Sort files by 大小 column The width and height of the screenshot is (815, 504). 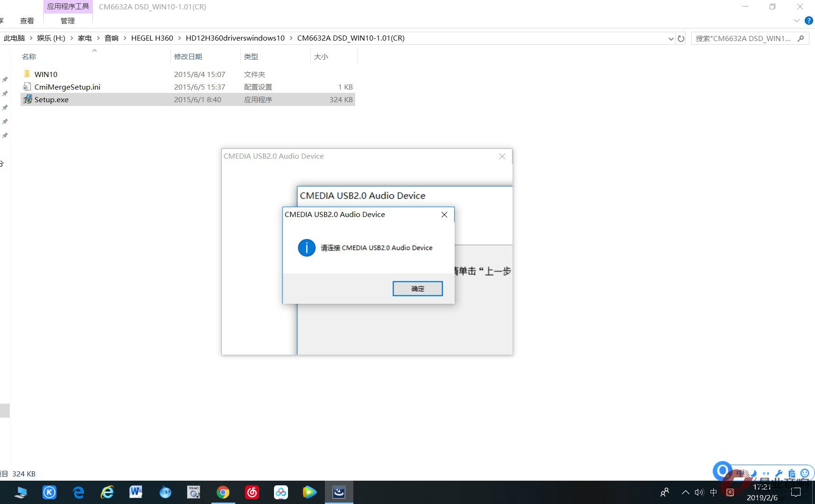(x=321, y=56)
